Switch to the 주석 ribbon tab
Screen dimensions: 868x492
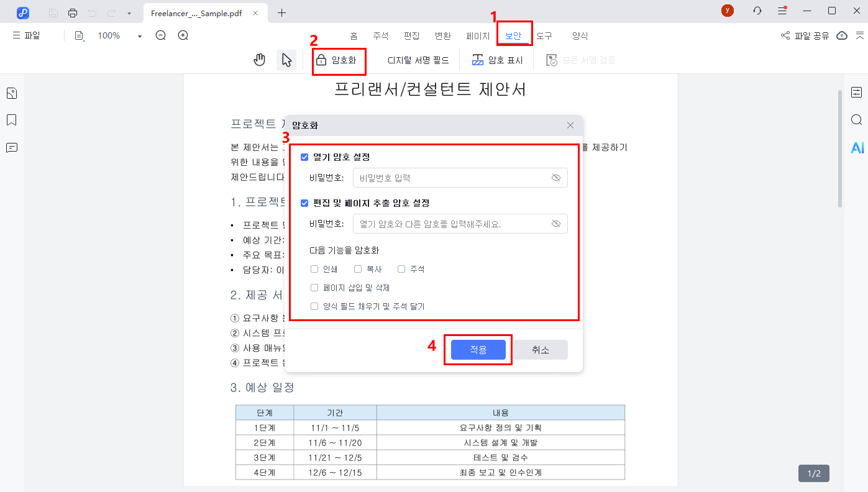tap(381, 35)
